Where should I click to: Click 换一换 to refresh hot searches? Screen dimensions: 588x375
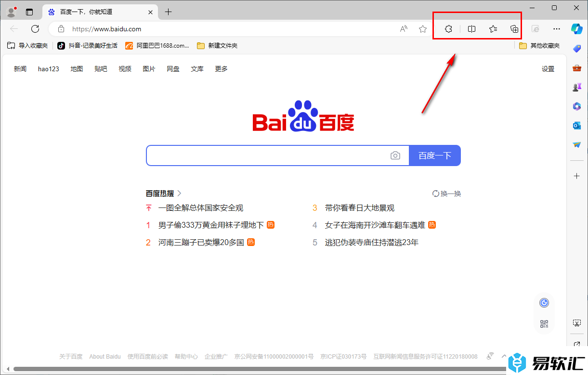point(446,194)
